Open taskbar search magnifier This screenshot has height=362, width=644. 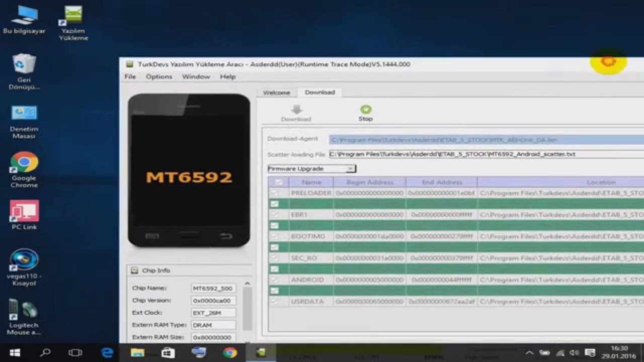click(45, 352)
